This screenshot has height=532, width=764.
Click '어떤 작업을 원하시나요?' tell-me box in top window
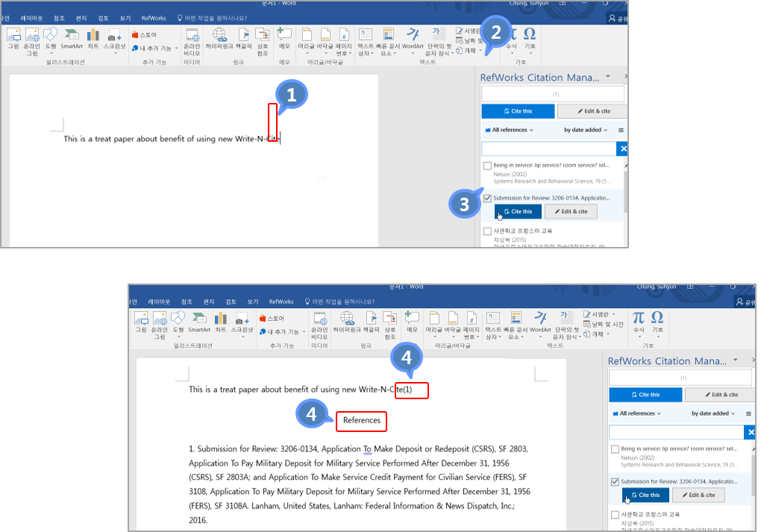pyautogui.click(x=211, y=18)
